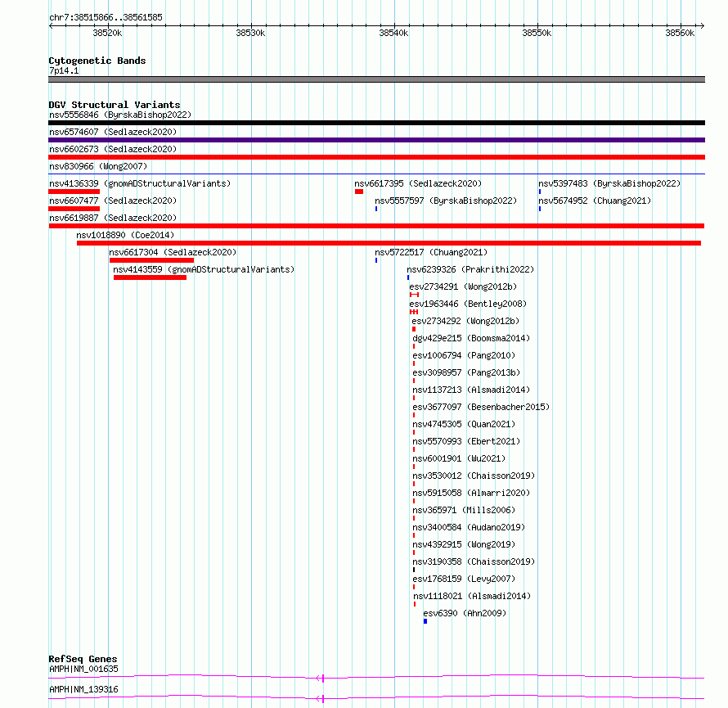Screen dimensions: 728x708
Task: Open the nsv5915058 (Almarri2020) label
Action: (x=471, y=493)
